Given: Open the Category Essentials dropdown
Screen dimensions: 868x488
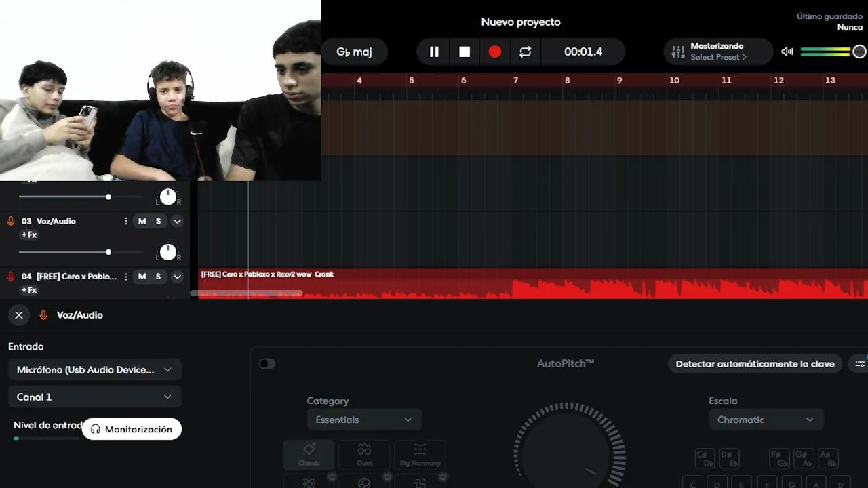Looking at the screenshot, I should click(x=364, y=420).
